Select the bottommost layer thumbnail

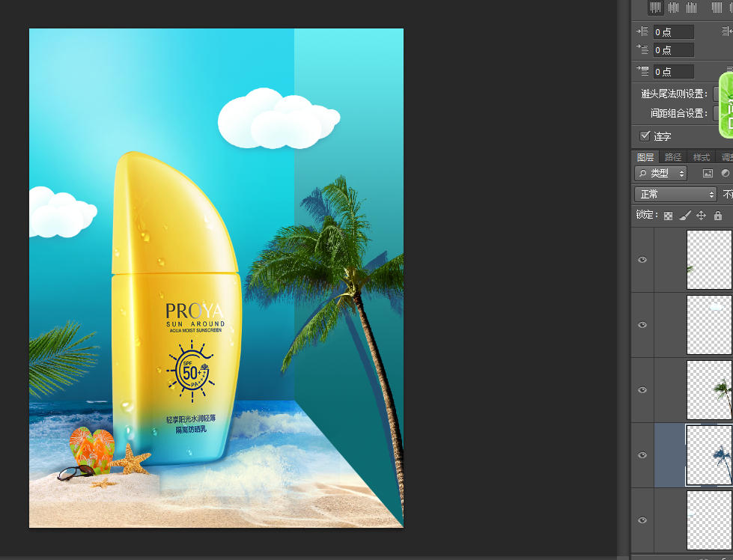(710, 520)
